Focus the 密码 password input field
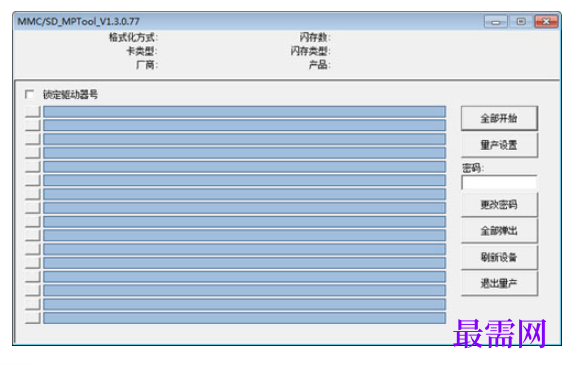Viewport: 565px width, 365px height. (x=499, y=182)
